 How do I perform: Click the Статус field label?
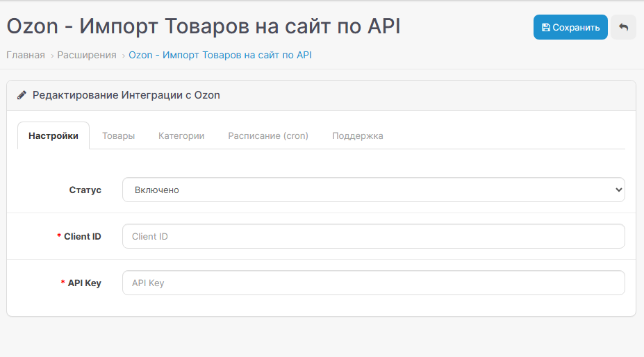point(85,190)
